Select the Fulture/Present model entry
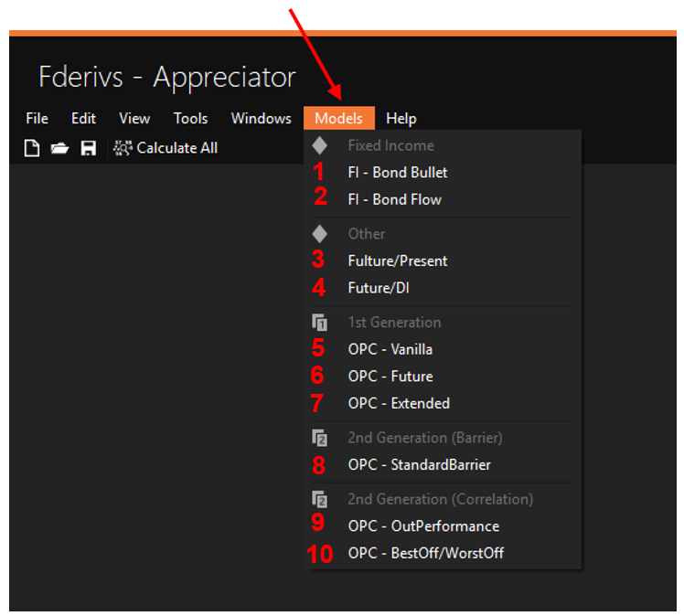This screenshot has width=684, height=616. [x=397, y=261]
